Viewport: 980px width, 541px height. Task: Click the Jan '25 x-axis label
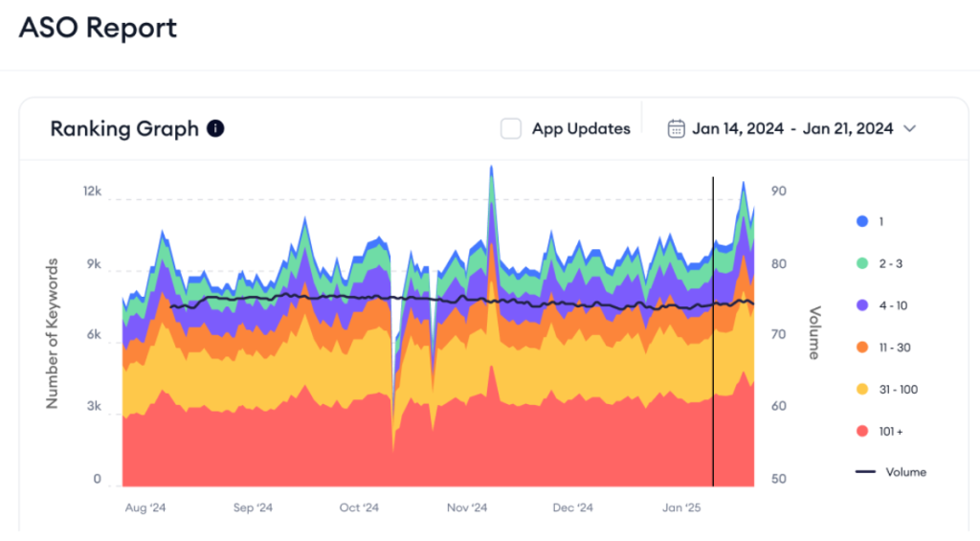[681, 507]
